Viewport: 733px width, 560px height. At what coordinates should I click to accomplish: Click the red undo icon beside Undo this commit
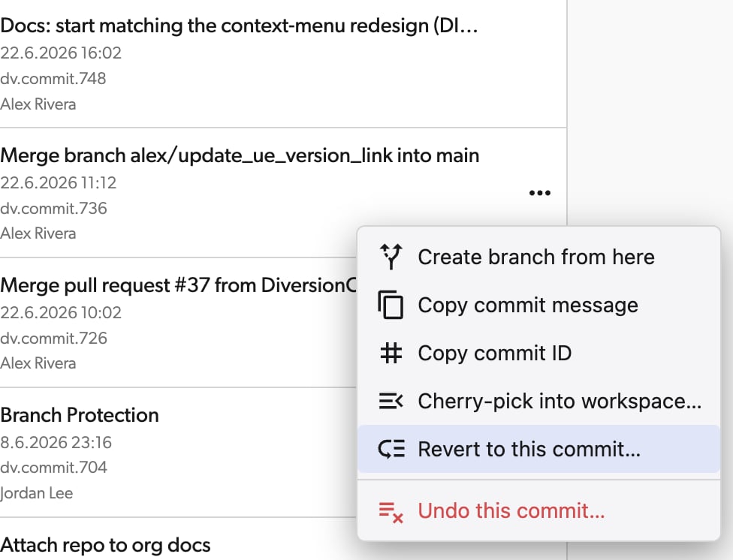click(x=391, y=511)
